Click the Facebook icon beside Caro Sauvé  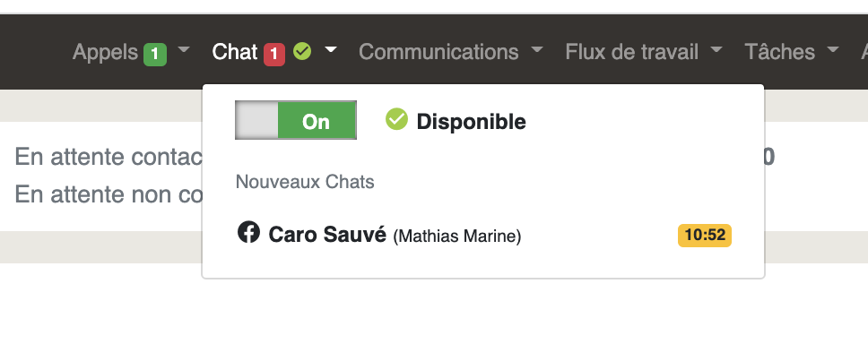248,232
